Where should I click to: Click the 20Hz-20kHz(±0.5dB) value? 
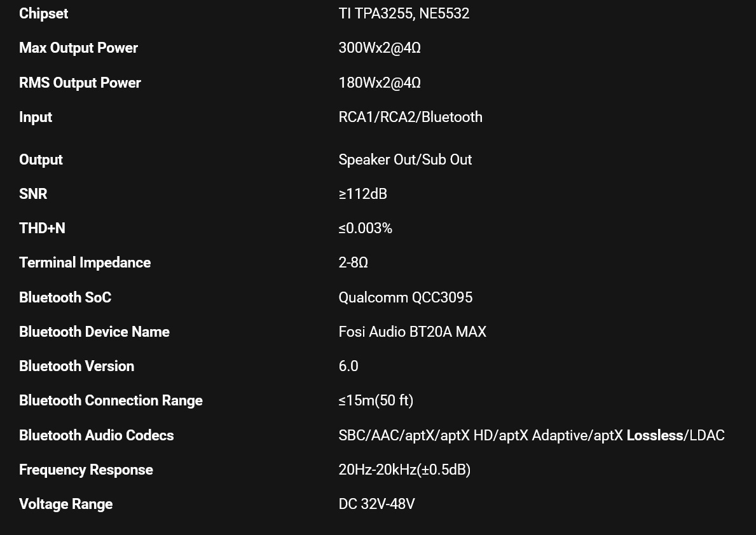pos(404,470)
